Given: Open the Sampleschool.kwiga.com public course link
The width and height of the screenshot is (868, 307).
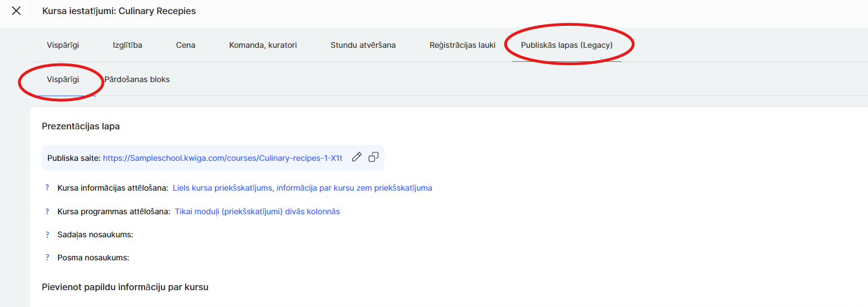Looking at the screenshot, I should tap(222, 158).
